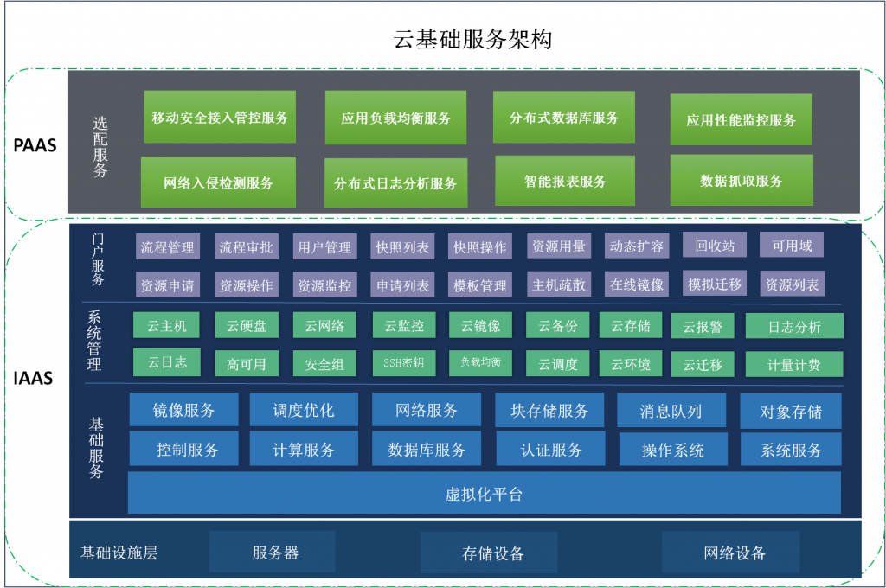Image resolution: width=886 pixels, height=588 pixels.
Task: Select the 消息队列 box
Action: [671, 411]
